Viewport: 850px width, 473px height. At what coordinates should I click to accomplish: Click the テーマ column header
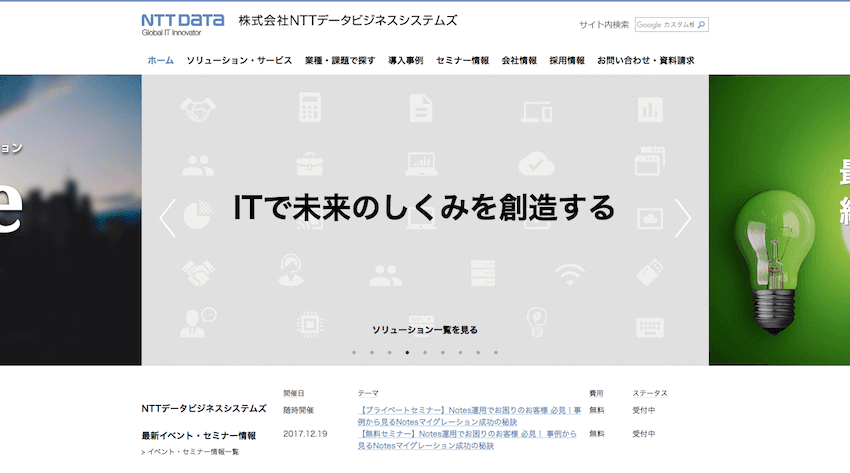point(368,393)
